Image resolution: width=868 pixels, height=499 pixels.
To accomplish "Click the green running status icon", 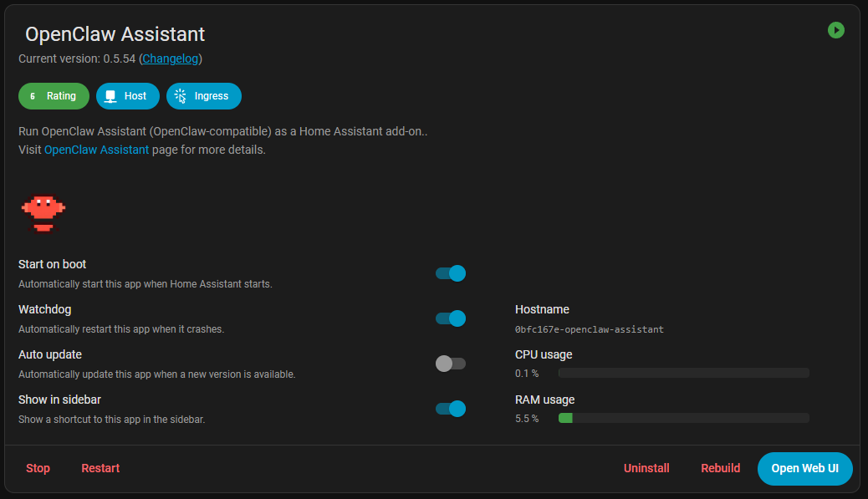I will click(x=836, y=30).
